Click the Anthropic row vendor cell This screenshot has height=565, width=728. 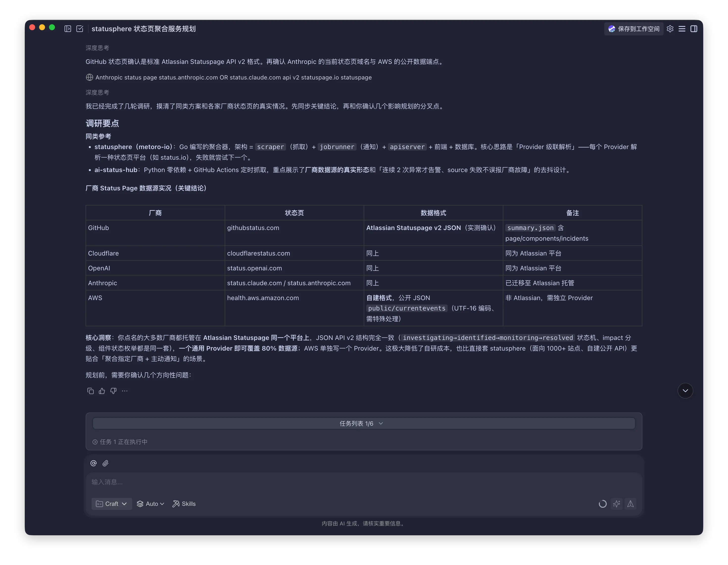(155, 283)
